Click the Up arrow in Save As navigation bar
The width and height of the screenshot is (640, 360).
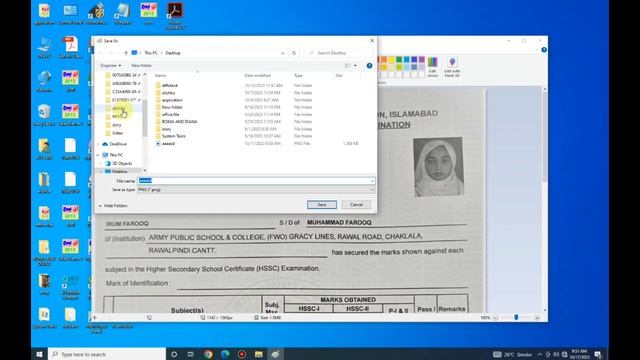126,53
